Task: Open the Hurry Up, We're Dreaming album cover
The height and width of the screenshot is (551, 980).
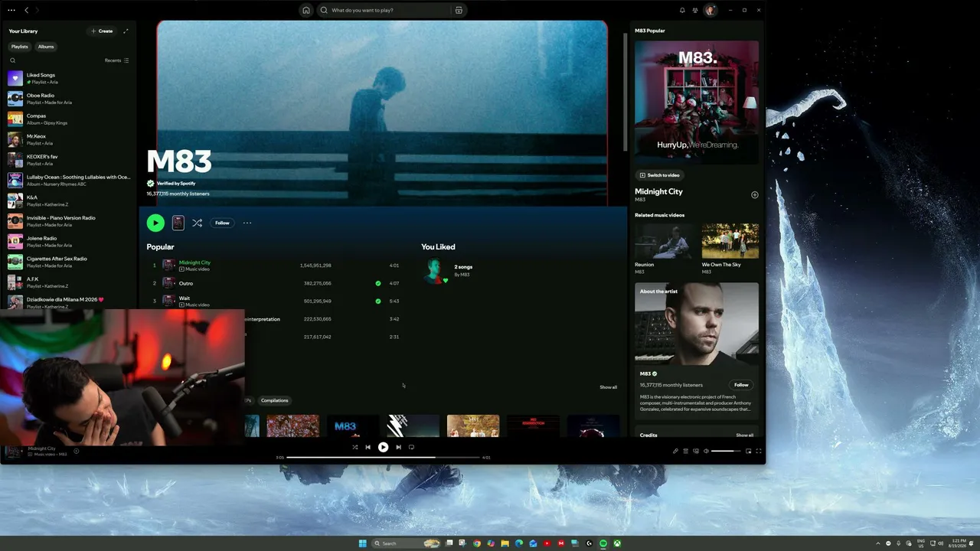Action: 697,103
